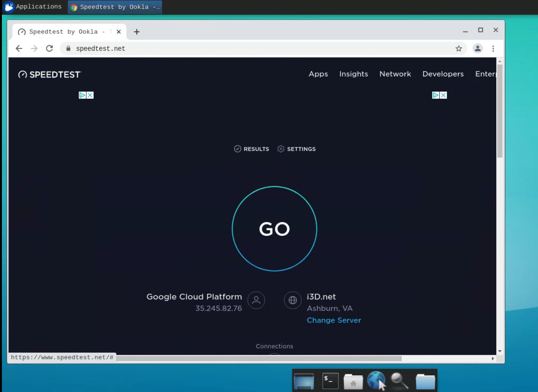538x392 pixels.
Task: Click the user icon beside Google Cloud Platform
Action: tap(256, 300)
